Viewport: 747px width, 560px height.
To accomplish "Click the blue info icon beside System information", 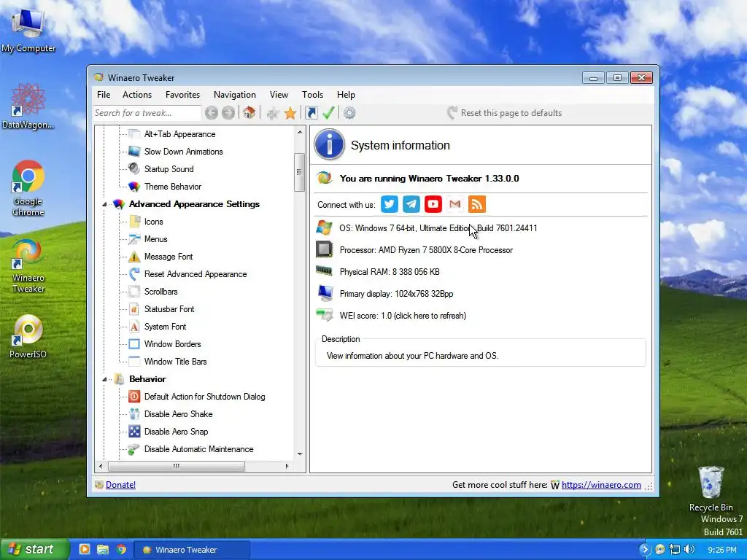I will click(x=329, y=144).
